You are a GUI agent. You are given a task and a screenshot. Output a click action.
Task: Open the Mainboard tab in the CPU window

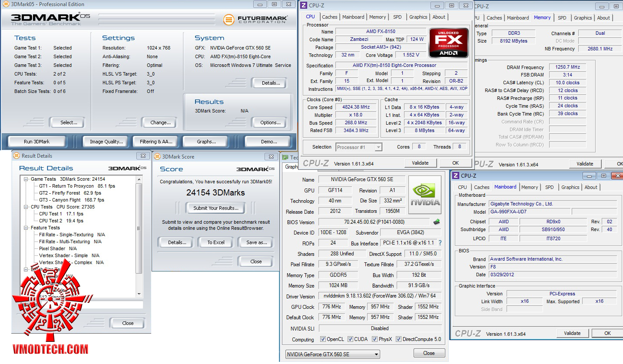click(x=353, y=17)
